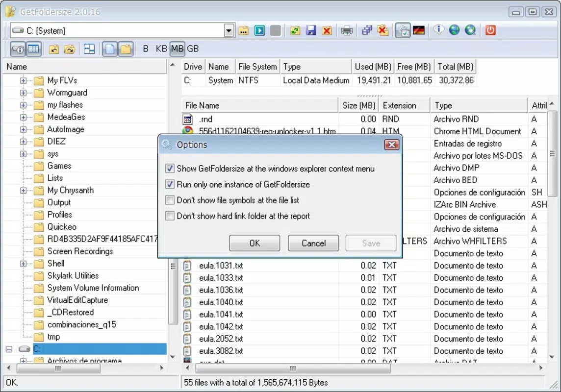Switch size unit to GB
Image resolution: width=561 pixels, height=392 pixels.
[193, 49]
